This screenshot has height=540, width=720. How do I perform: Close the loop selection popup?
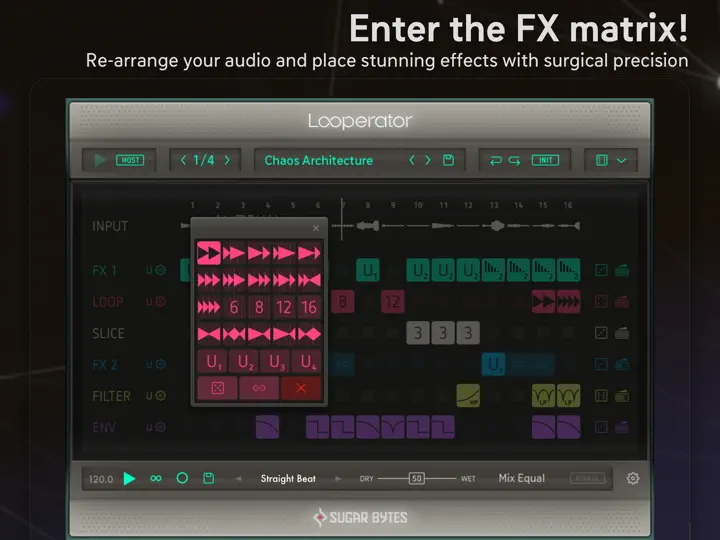coord(316,228)
